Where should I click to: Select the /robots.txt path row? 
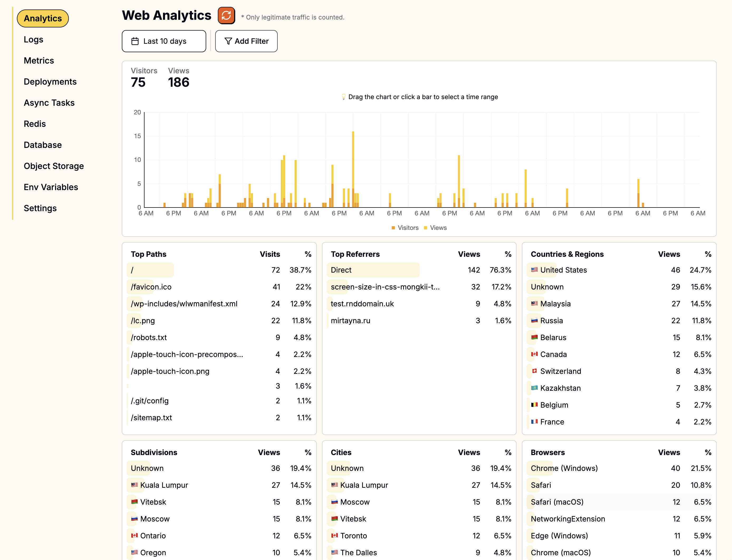(219, 337)
